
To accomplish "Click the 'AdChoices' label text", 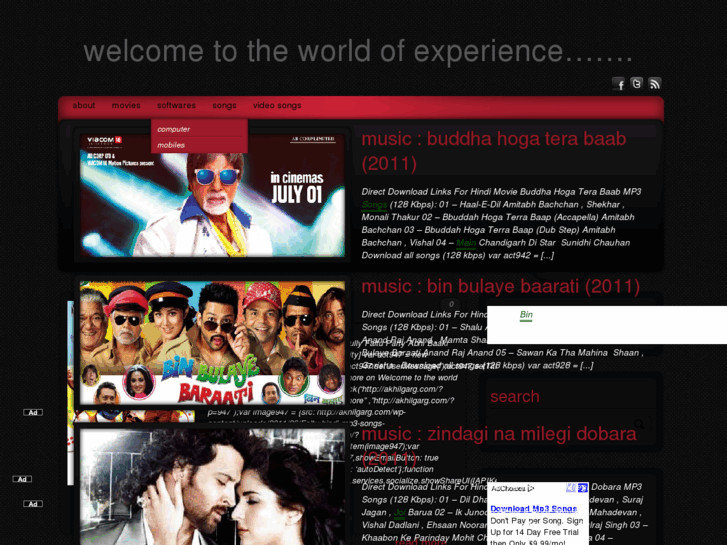I will [508, 488].
